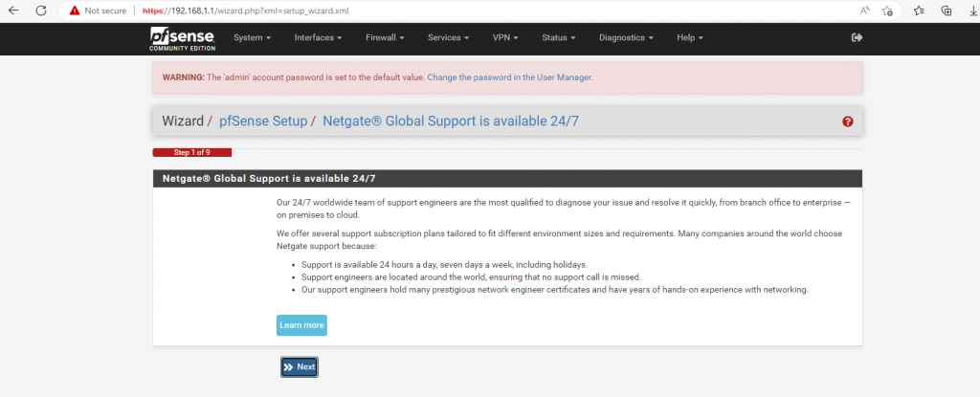Click the WARNING text in the red alert

[183, 77]
